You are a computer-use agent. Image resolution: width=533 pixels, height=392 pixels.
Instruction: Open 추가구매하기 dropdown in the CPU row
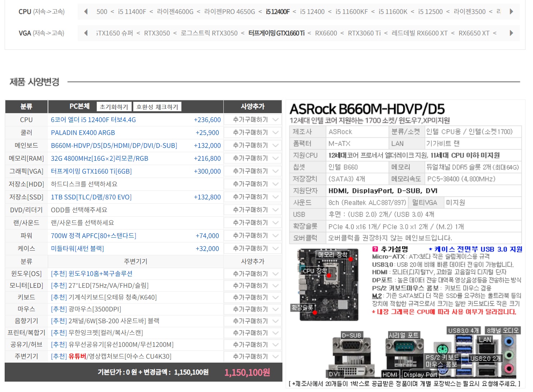coord(253,120)
